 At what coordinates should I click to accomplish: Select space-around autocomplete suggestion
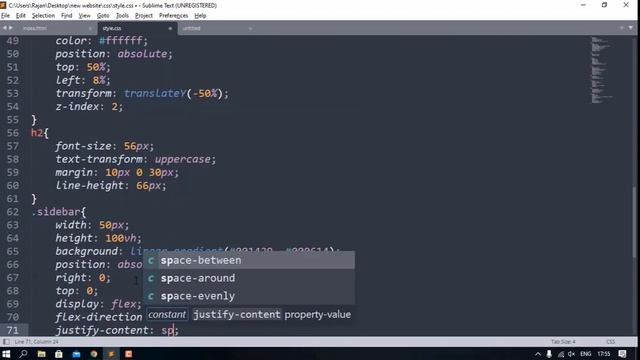pos(249,278)
